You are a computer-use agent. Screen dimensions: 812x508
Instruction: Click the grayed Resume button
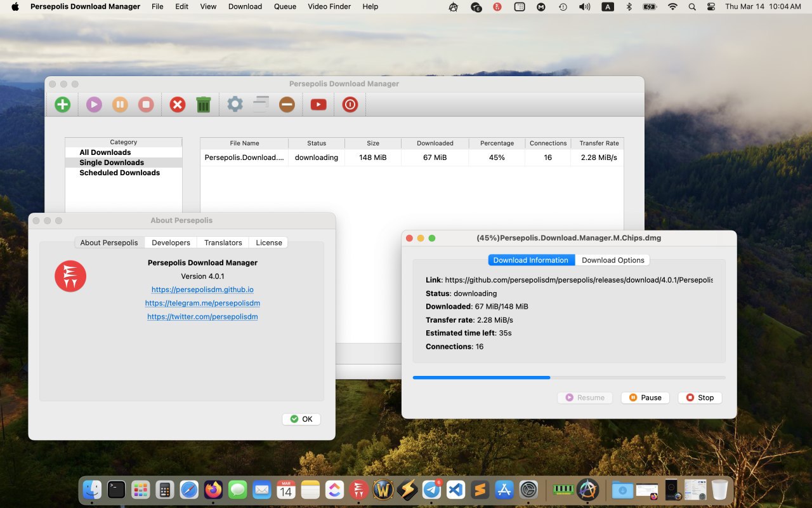pos(585,398)
